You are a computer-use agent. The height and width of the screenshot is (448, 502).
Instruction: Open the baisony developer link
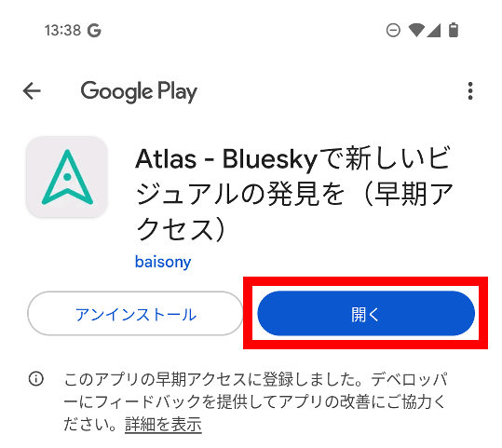pos(163,262)
